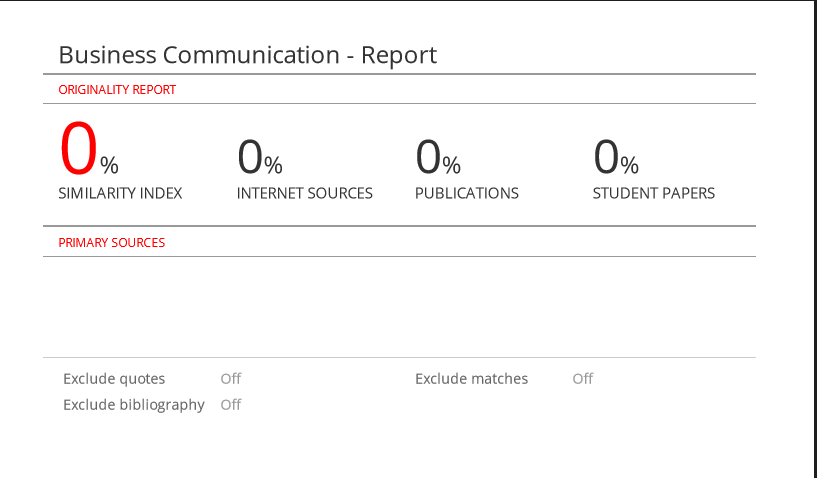This screenshot has width=817, height=478.
Task: Click the Off value beside Exclude bibliography
Action: [x=231, y=405]
